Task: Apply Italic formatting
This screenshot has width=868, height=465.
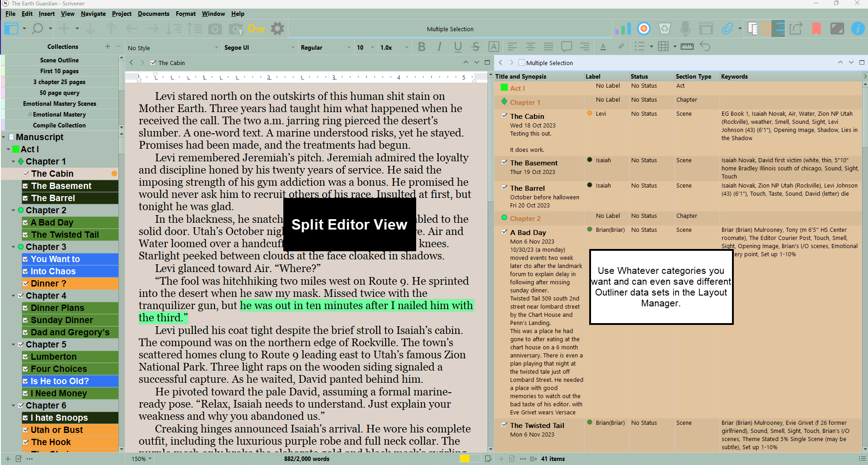Action: tap(439, 47)
